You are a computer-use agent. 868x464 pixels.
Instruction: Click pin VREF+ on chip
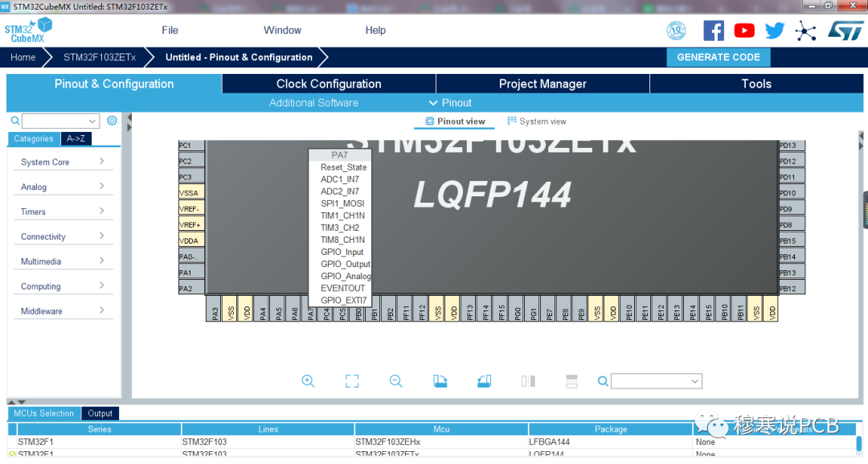191,225
